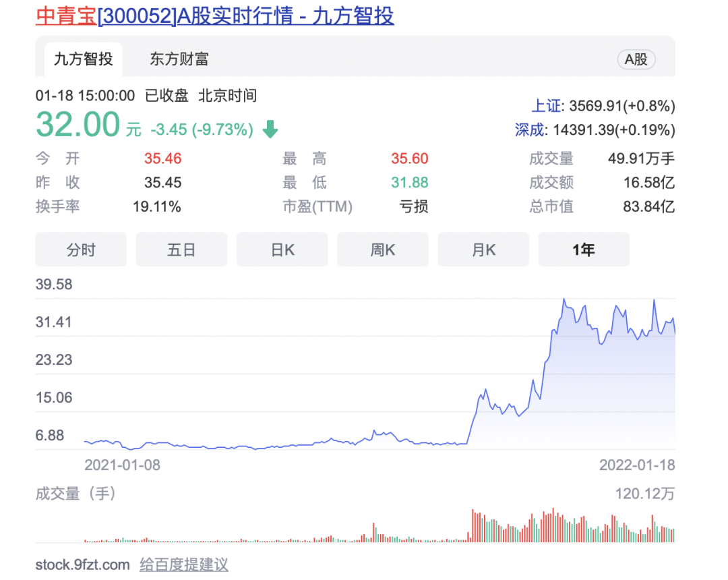
Task: Select the 五日 chart view
Action: 181,250
